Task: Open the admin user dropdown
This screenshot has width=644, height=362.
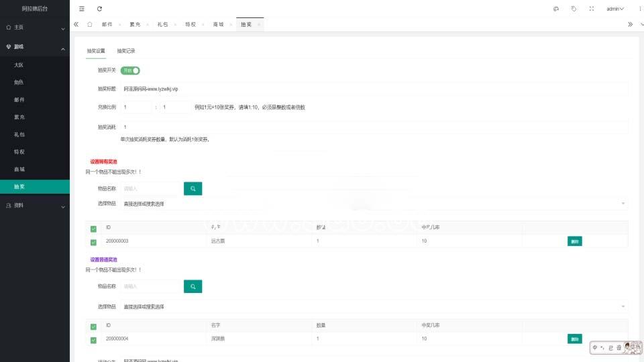Action: (x=614, y=9)
